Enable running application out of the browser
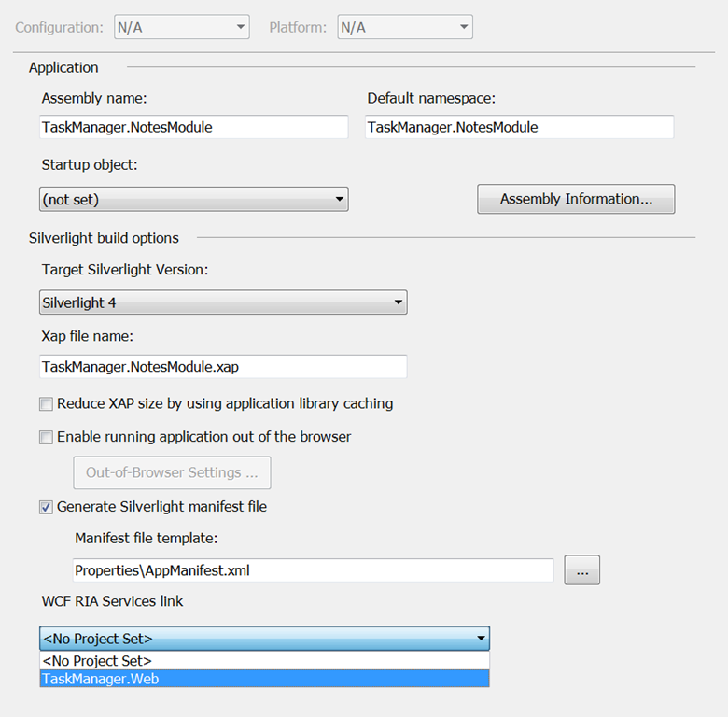Screen dimensions: 728x717 (x=46, y=437)
